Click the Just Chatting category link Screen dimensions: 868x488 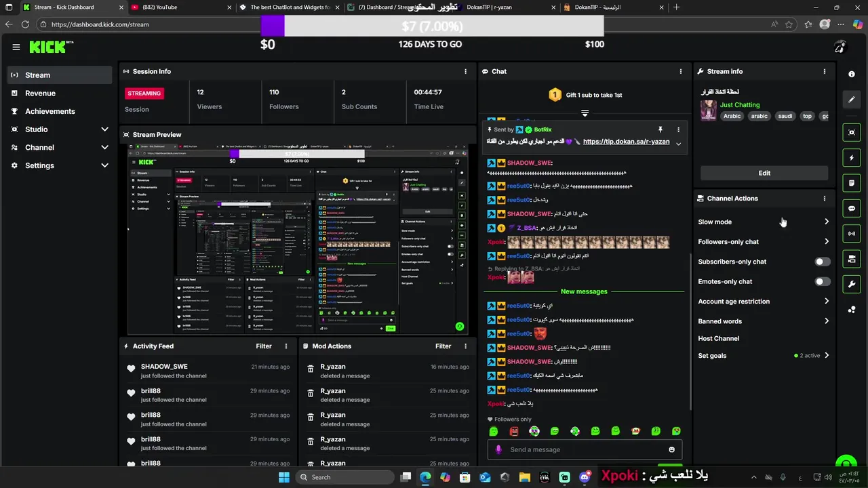pos(740,105)
